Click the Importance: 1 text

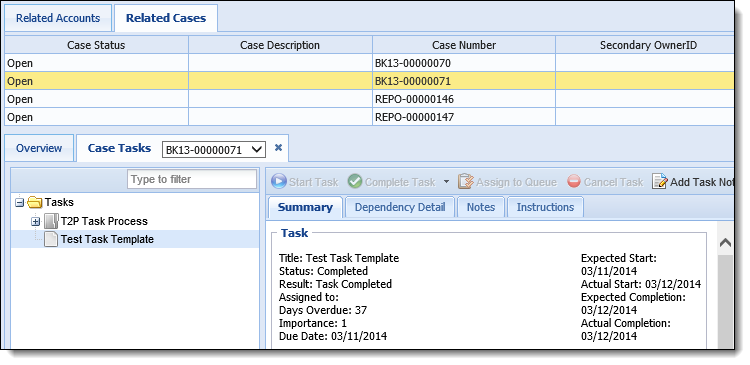coord(313,323)
